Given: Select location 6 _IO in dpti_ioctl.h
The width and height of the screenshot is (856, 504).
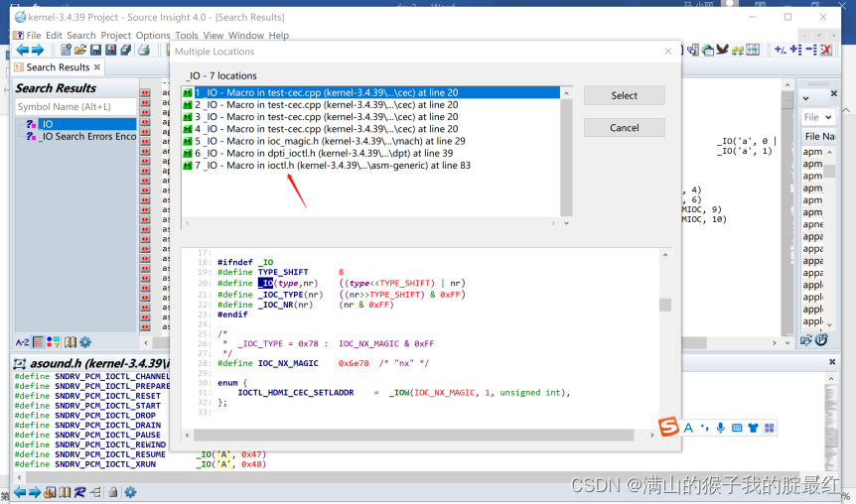Looking at the screenshot, I should (x=371, y=153).
